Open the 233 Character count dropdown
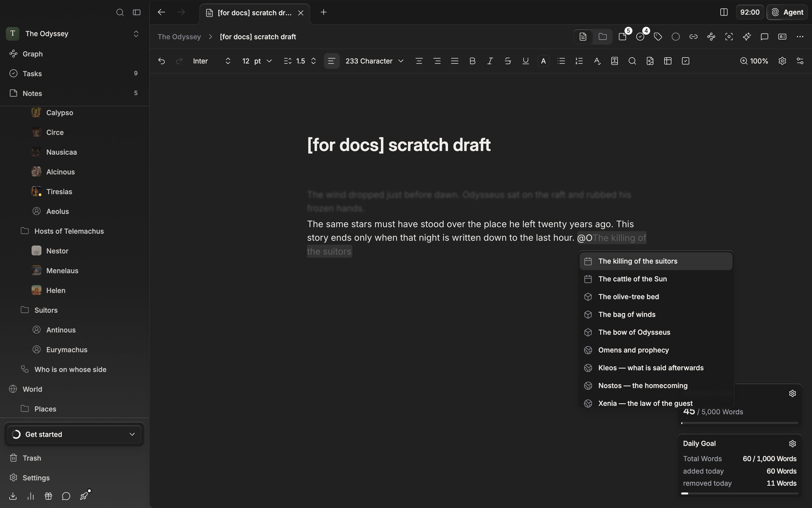 point(374,61)
